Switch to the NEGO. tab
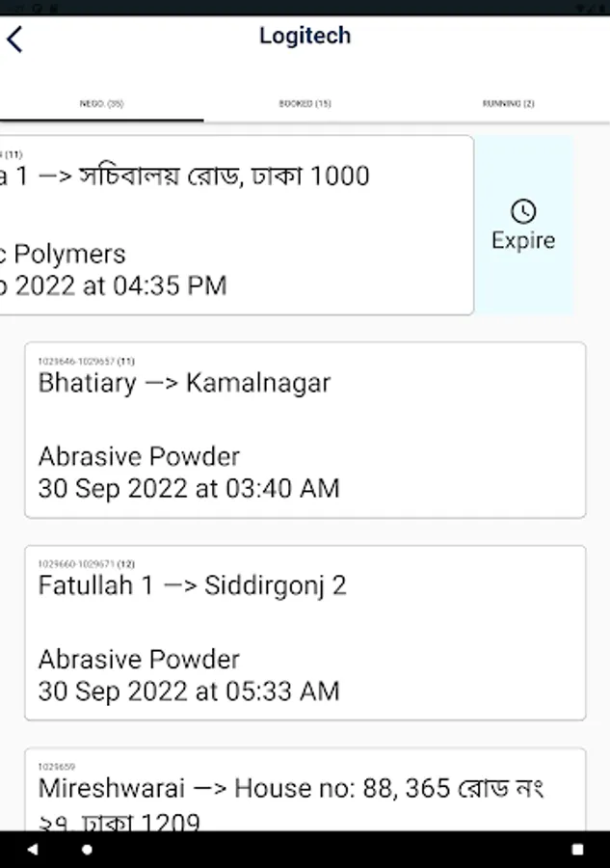The height and width of the screenshot is (868, 610). click(x=102, y=103)
